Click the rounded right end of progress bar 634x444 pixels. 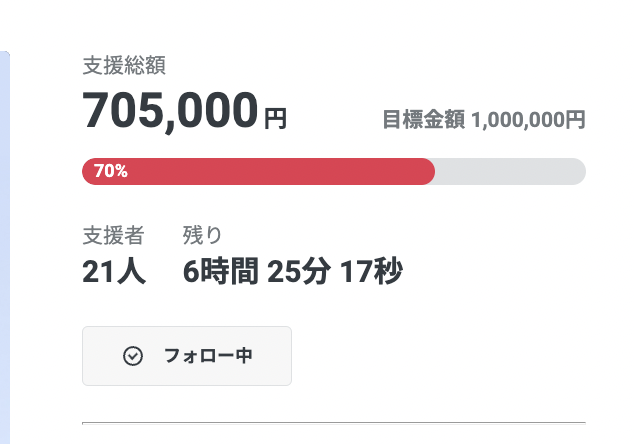[578, 171]
